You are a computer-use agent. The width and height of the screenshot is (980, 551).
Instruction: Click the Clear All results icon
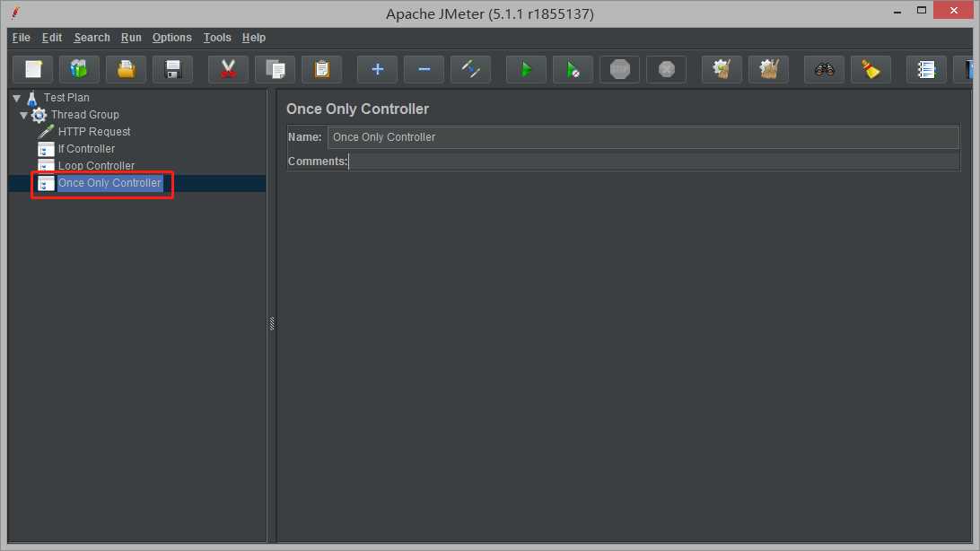point(769,69)
